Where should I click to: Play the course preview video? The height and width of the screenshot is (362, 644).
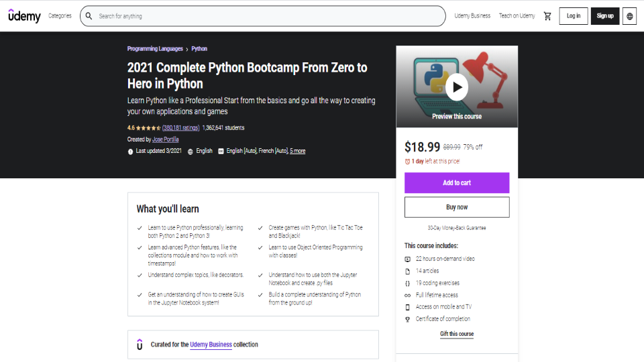457,87
